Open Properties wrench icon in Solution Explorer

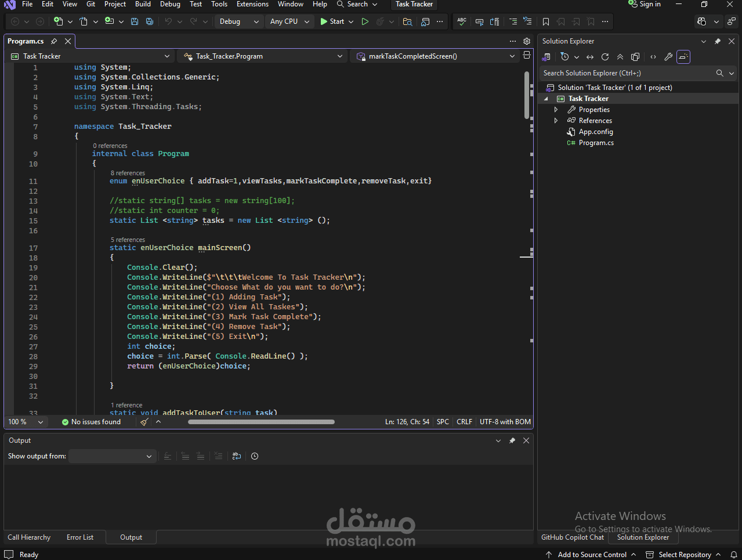668,57
